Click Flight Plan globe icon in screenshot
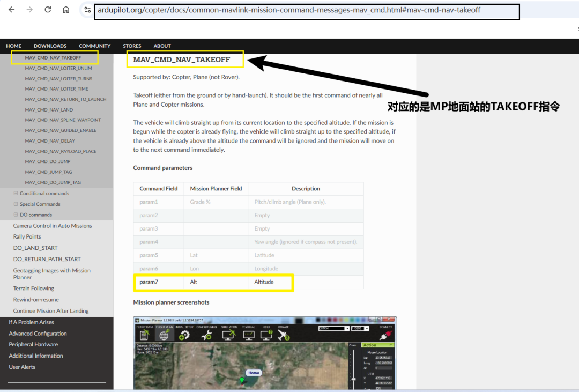 [164, 335]
